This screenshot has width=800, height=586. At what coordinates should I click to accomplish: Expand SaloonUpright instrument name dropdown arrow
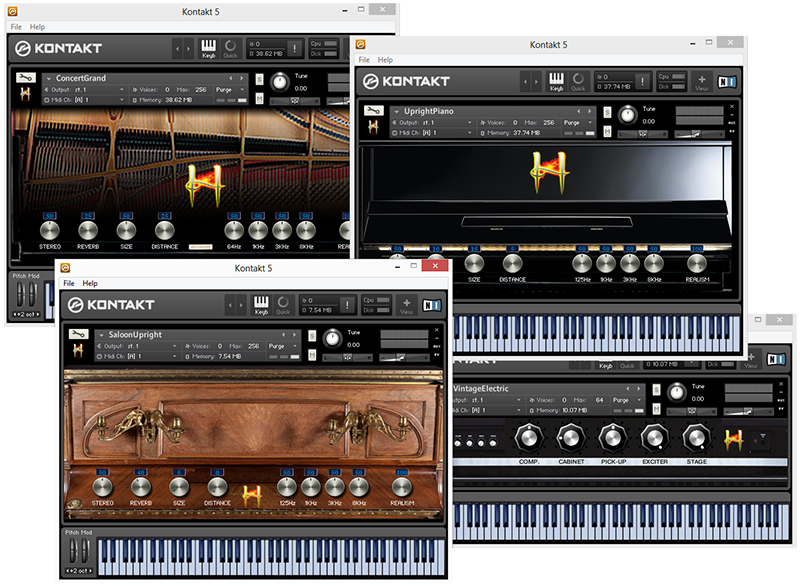pyautogui.click(x=102, y=335)
